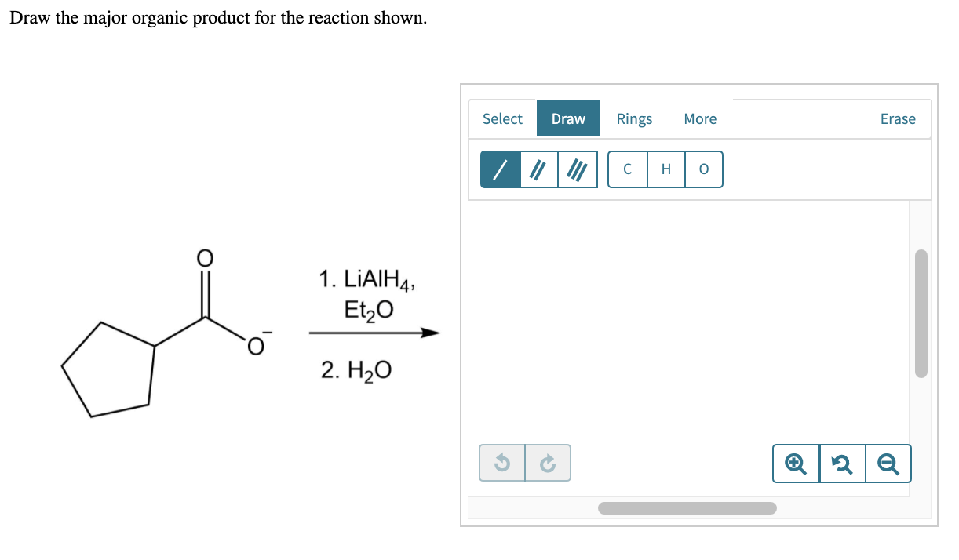Open the Rings tab
959x560 pixels.
pos(634,118)
